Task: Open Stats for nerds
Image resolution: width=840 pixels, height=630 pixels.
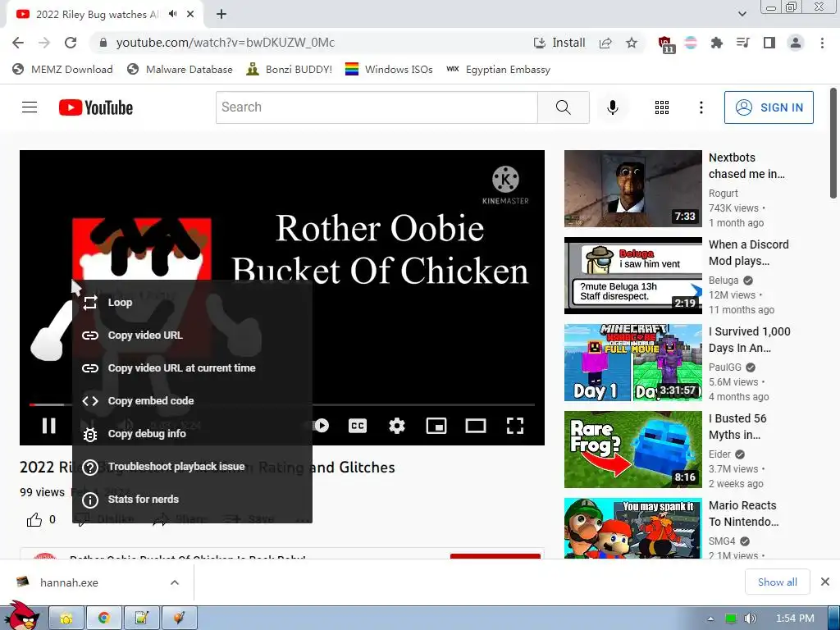Action: click(x=192, y=500)
